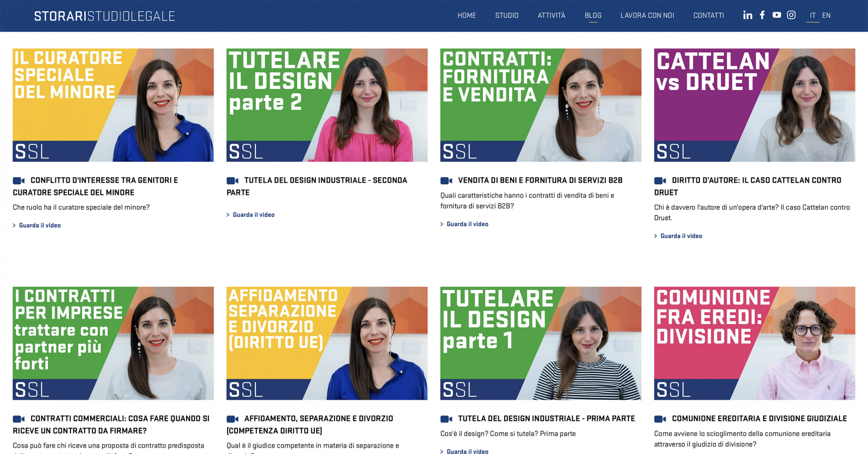Open the I contratti per imprese thumbnail
The height and width of the screenshot is (454, 868).
point(113,343)
